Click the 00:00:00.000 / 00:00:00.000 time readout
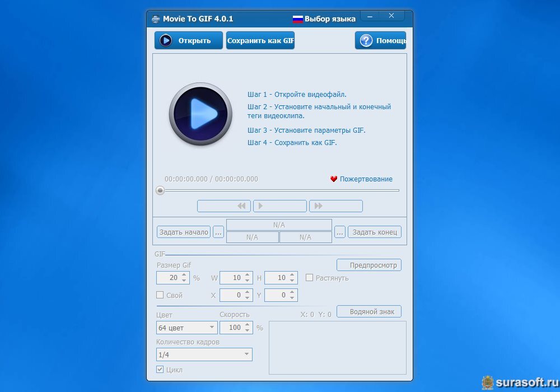 [x=211, y=179]
